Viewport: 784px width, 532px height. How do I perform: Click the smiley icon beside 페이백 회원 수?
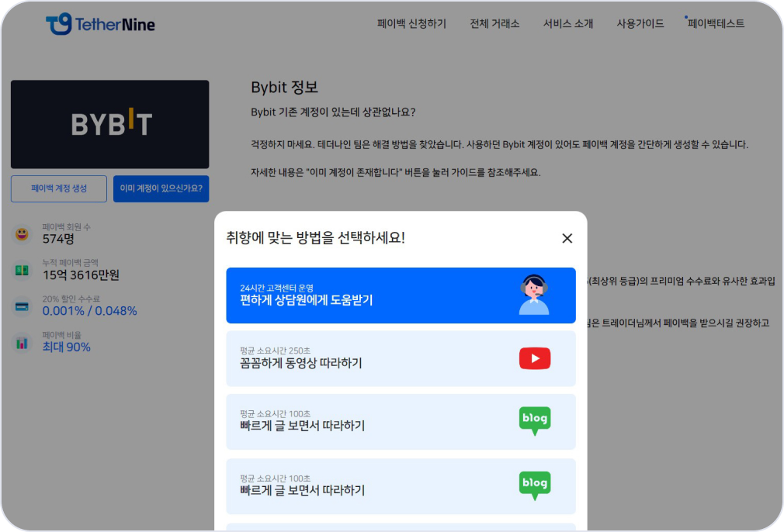click(22, 233)
